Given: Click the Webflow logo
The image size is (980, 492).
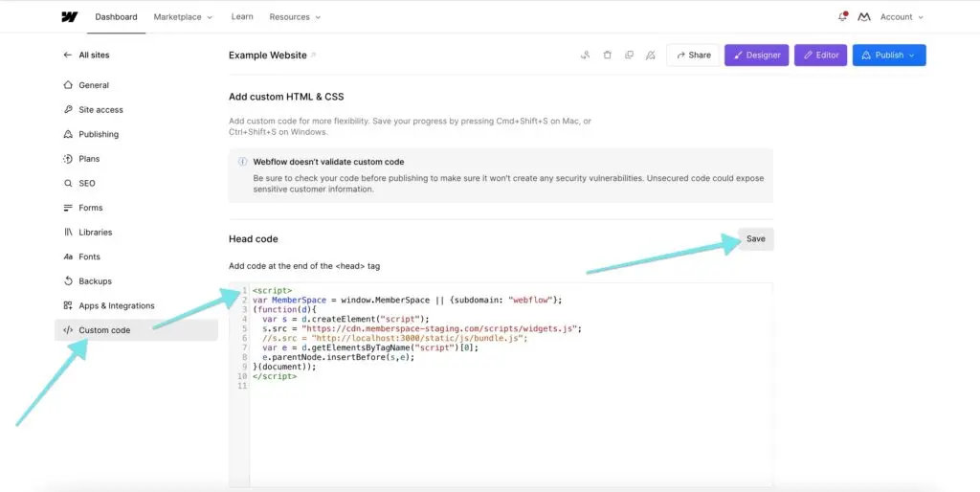Looking at the screenshot, I should pos(69,17).
